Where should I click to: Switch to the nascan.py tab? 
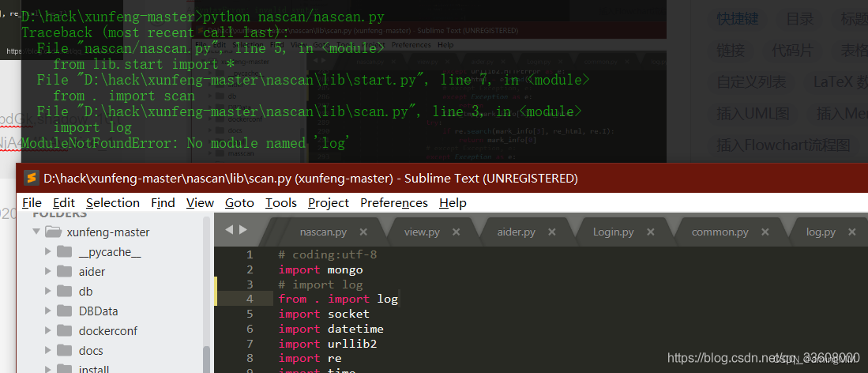[x=323, y=232]
